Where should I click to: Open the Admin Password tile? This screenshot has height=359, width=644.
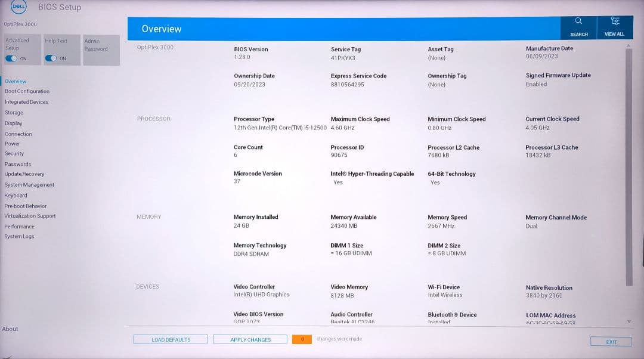tap(101, 49)
